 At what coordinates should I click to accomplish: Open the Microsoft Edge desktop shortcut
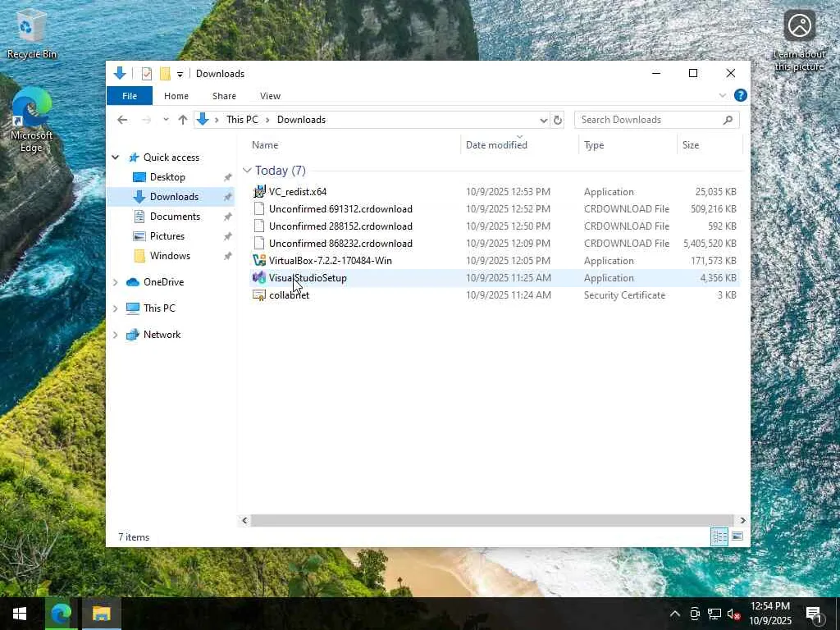coord(32,120)
